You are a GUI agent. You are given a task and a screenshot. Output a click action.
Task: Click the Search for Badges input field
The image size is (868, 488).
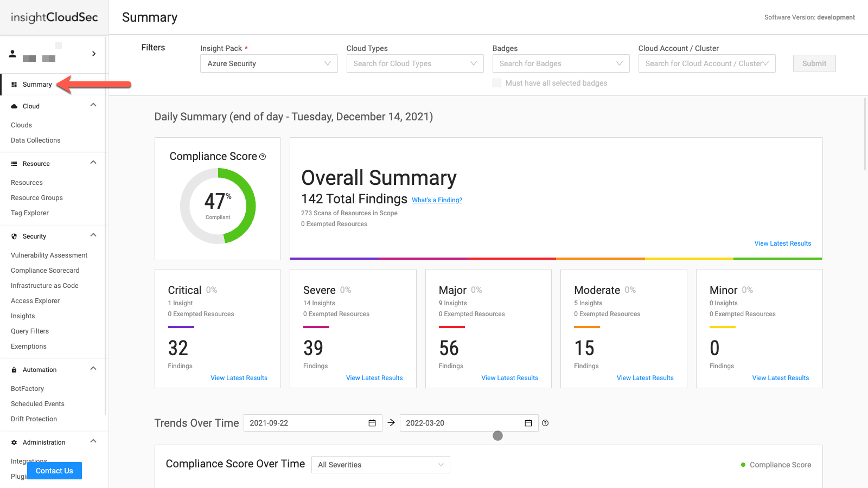point(560,63)
